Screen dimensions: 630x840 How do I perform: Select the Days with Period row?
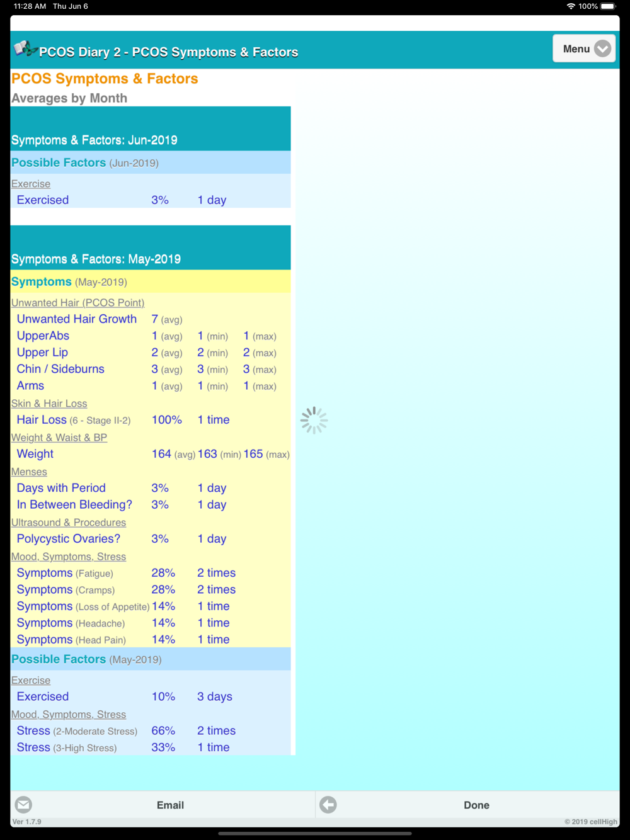(151, 488)
